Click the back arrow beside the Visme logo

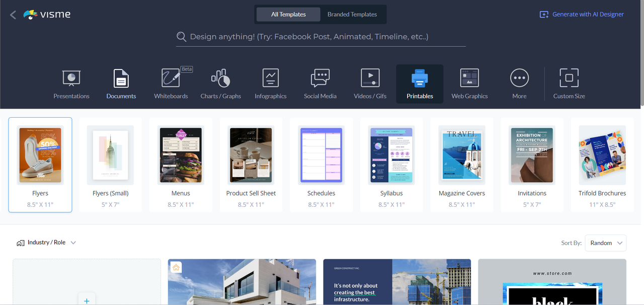(13, 15)
